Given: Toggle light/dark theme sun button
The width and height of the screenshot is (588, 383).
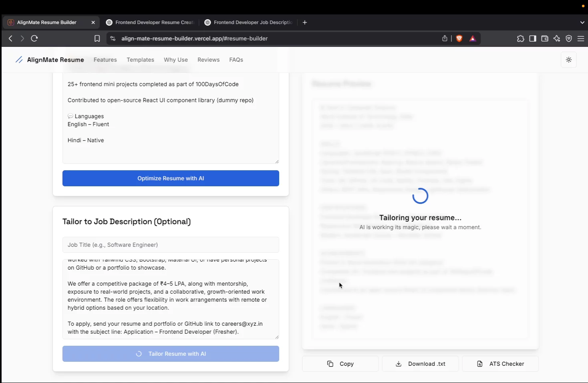Looking at the screenshot, I should [569, 60].
